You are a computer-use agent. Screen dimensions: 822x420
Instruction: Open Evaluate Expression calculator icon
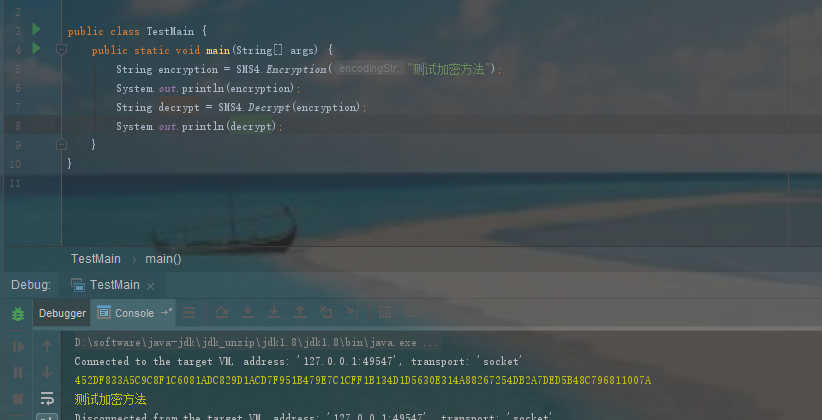pos(385,313)
